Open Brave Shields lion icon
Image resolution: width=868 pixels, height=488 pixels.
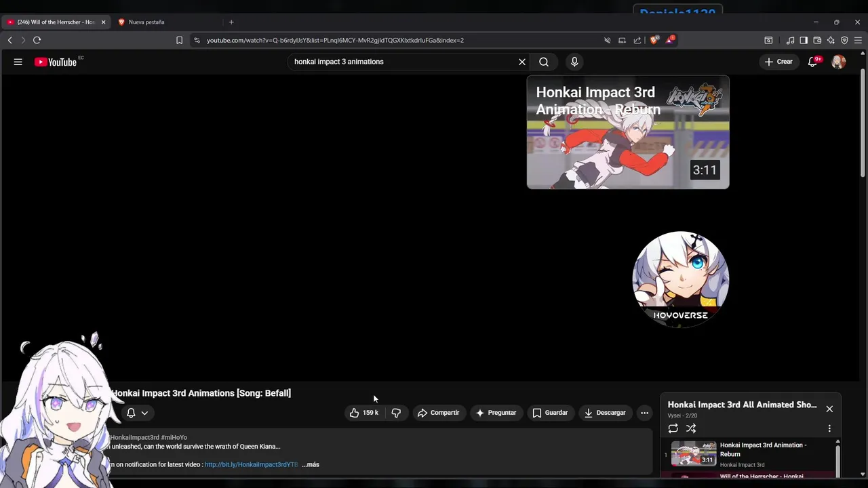click(x=654, y=40)
